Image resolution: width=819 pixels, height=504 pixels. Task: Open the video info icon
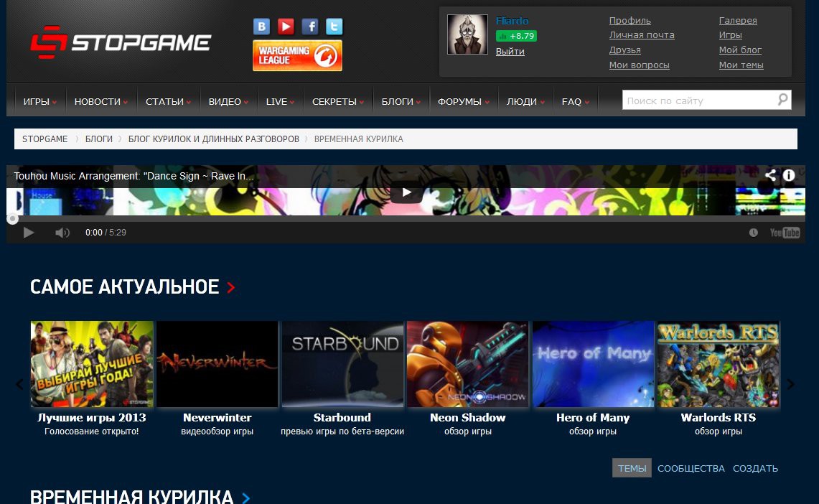(x=789, y=175)
